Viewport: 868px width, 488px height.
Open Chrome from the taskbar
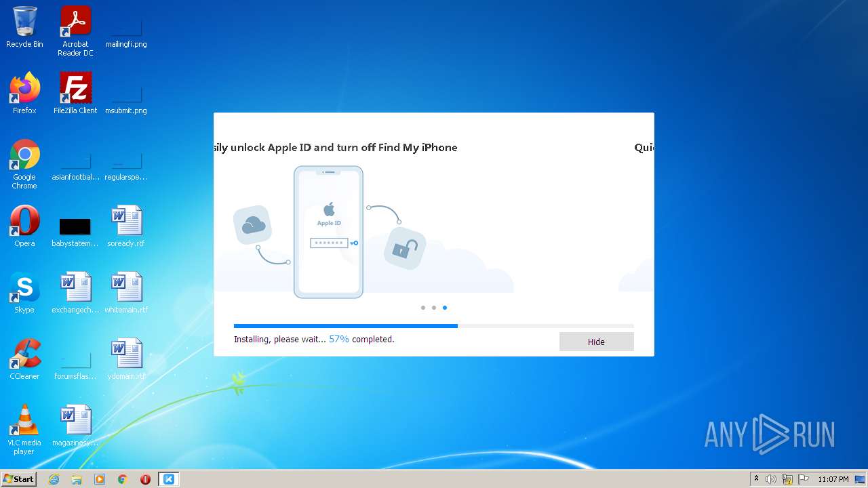click(x=123, y=479)
